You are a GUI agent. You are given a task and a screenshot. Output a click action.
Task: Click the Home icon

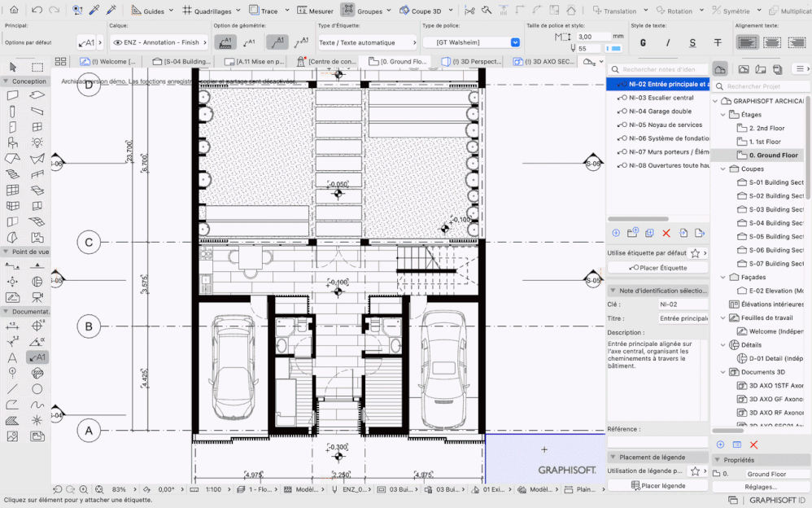click(x=14, y=10)
